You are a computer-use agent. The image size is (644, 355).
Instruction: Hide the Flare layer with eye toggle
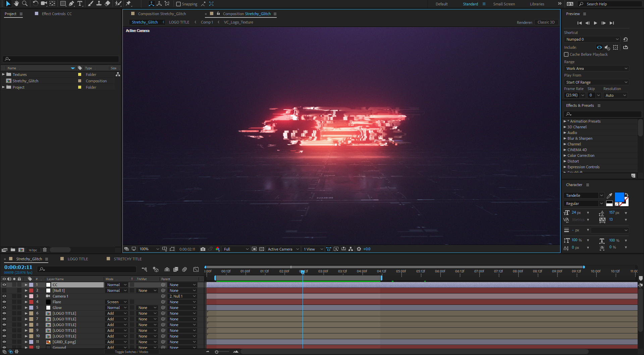pos(4,302)
